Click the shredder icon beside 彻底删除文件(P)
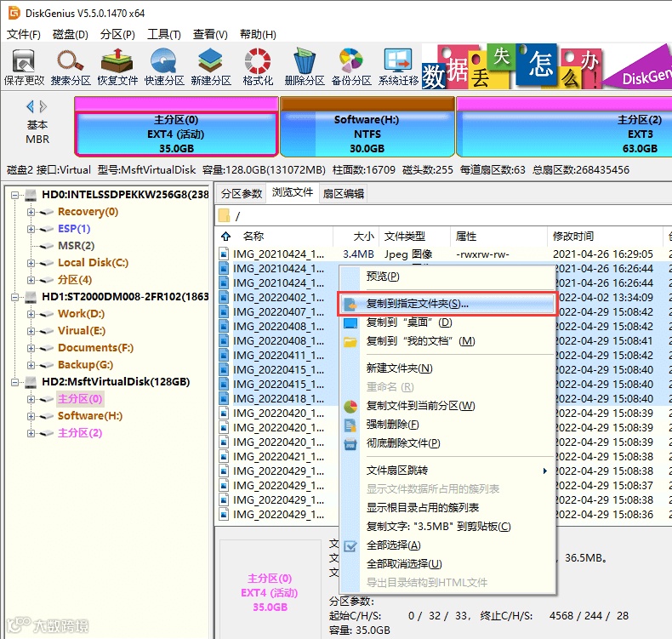Image resolution: width=672 pixels, height=639 pixels. [x=350, y=443]
